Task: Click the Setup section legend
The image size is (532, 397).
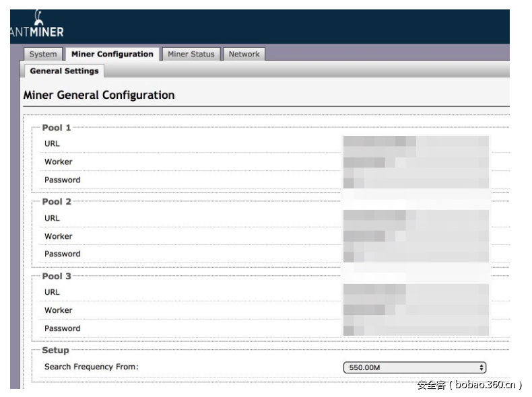Action: pos(55,351)
